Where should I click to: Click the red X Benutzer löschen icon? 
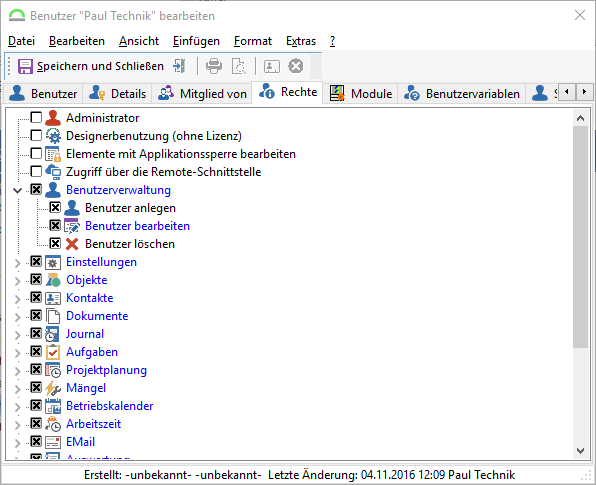click(72, 244)
